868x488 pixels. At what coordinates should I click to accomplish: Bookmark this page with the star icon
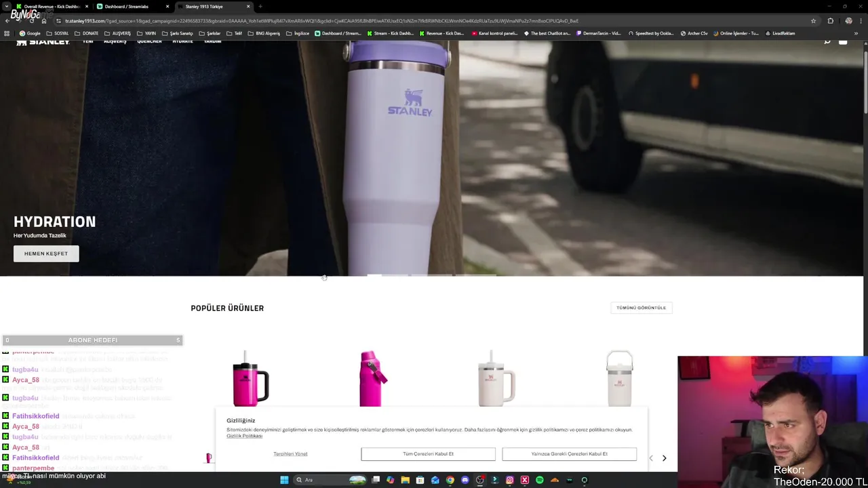point(813,21)
